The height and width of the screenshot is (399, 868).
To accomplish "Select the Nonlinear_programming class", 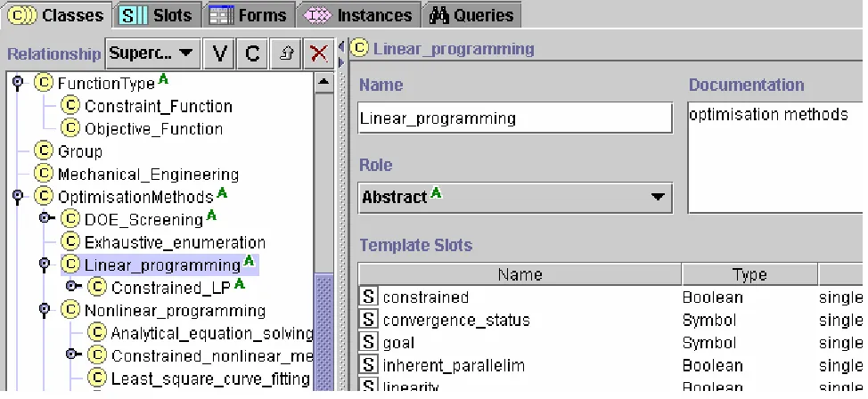I will coord(175,311).
